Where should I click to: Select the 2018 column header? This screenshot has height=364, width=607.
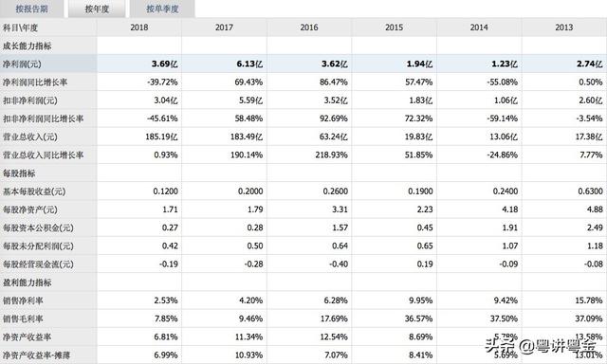click(139, 27)
